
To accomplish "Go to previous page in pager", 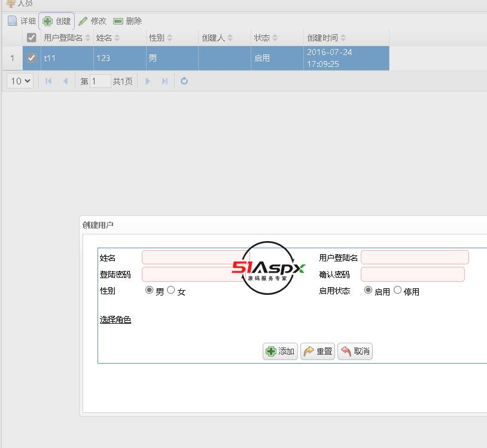I will click(x=65, y=81).
